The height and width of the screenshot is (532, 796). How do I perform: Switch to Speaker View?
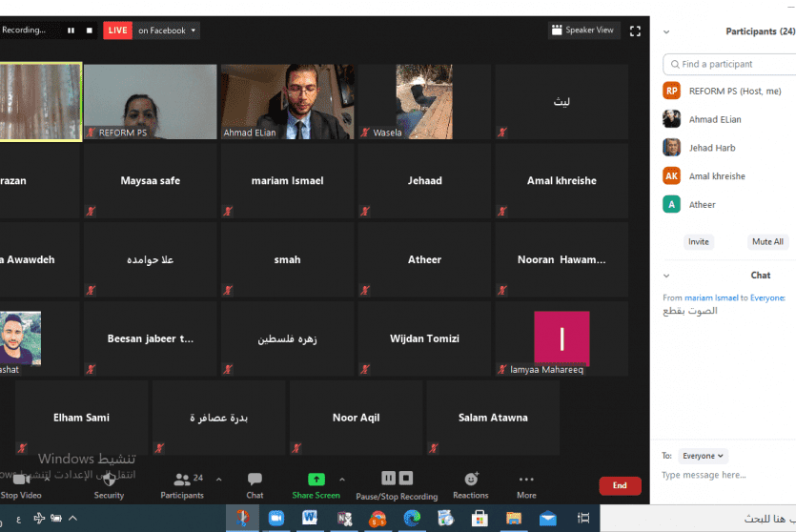tap(582, 30)
